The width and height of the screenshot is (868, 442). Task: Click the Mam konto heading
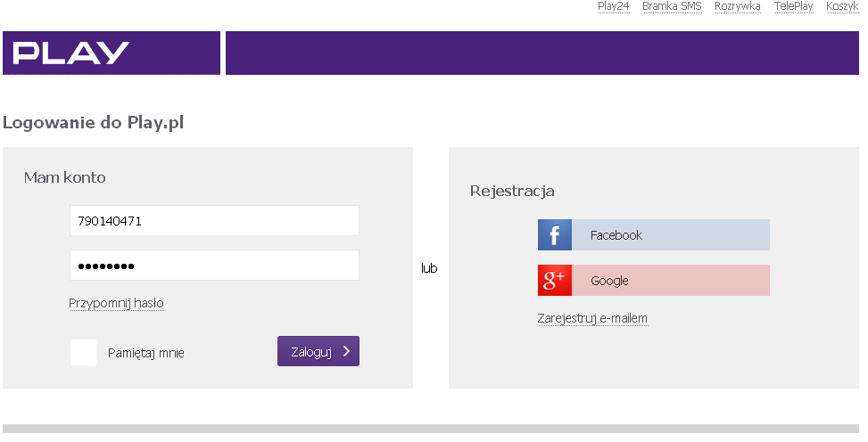point(65,177)
